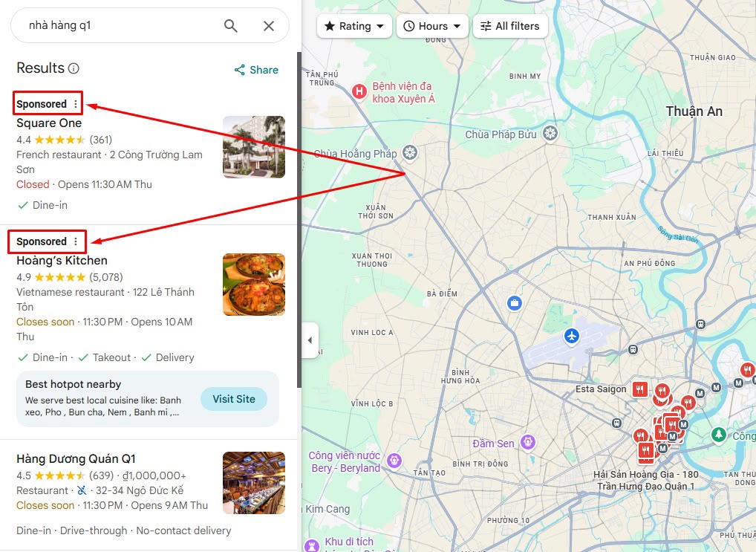Clear the search query using the X icon
This screenshot has height=552, width=756.
(268, 25)
